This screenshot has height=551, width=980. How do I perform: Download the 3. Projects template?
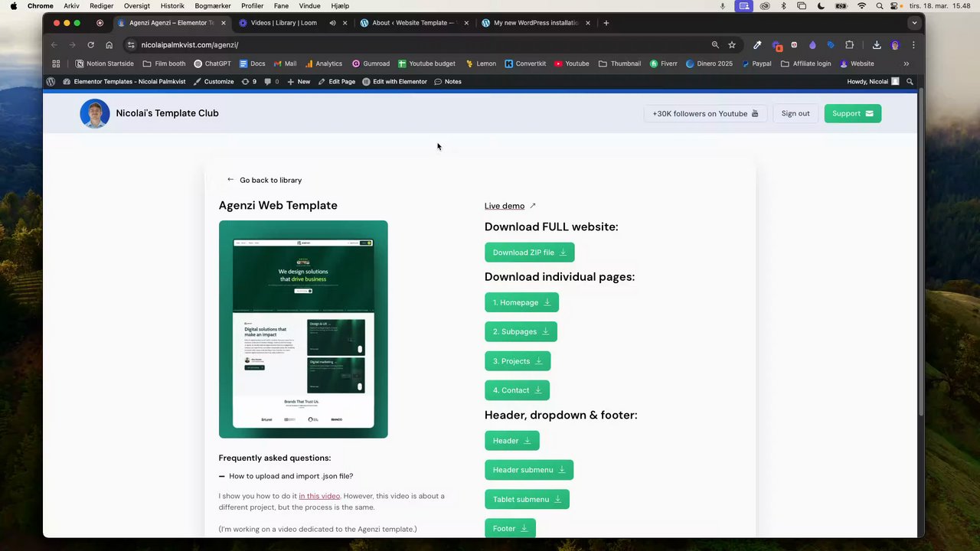518,361
